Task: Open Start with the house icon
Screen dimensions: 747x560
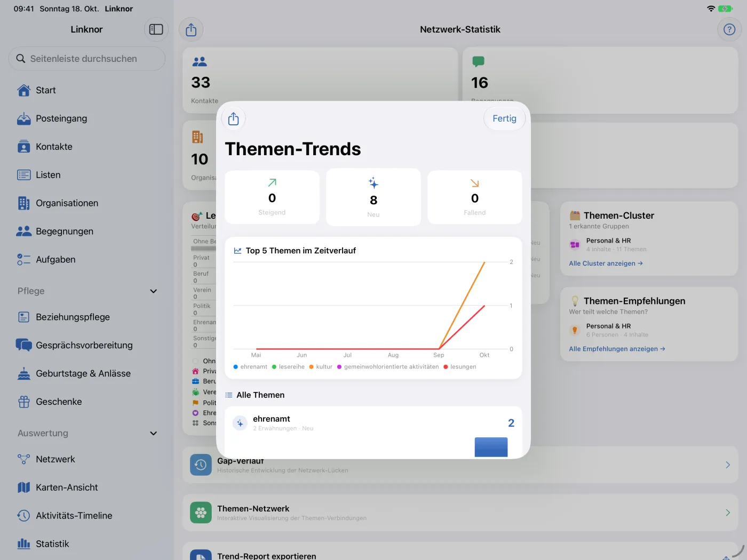Action: tap(24, 90)
